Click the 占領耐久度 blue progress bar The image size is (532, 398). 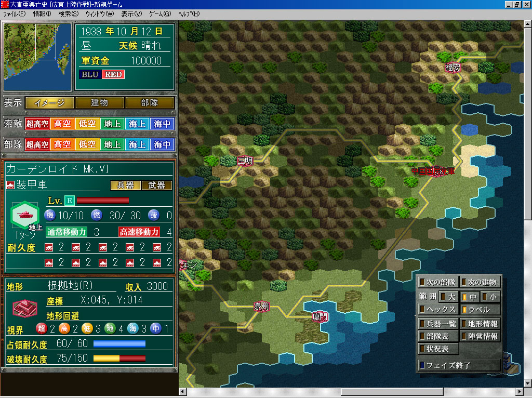(x=119, y=344)
